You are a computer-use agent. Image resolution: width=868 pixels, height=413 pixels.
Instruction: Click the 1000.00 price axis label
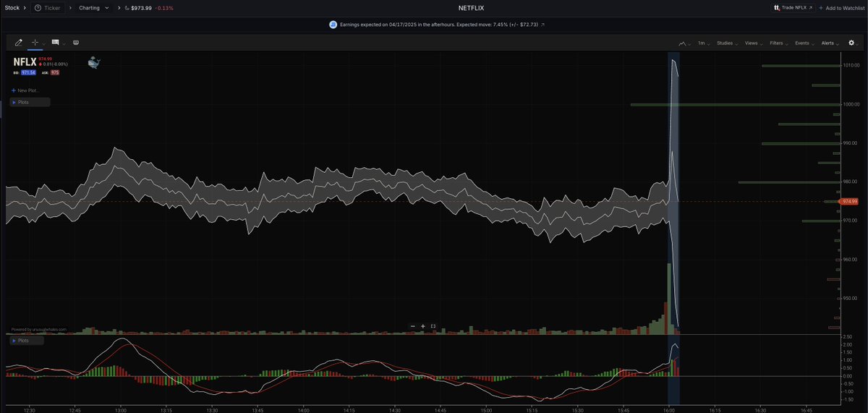point(851,104)
